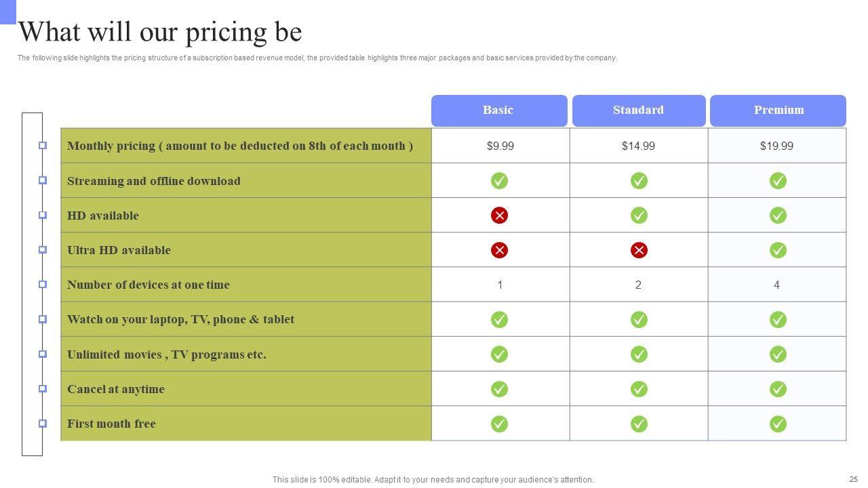The image size is (868, 488).
Task: Select the Basic plan header
Action: (x=498, y=110)
